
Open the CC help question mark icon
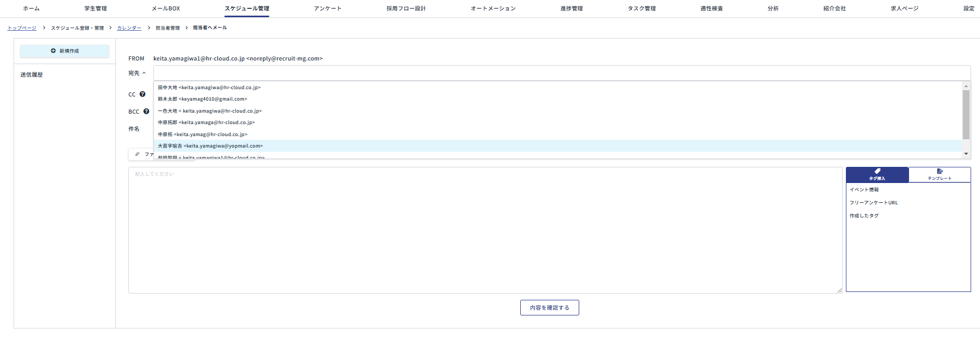point(142,94)
